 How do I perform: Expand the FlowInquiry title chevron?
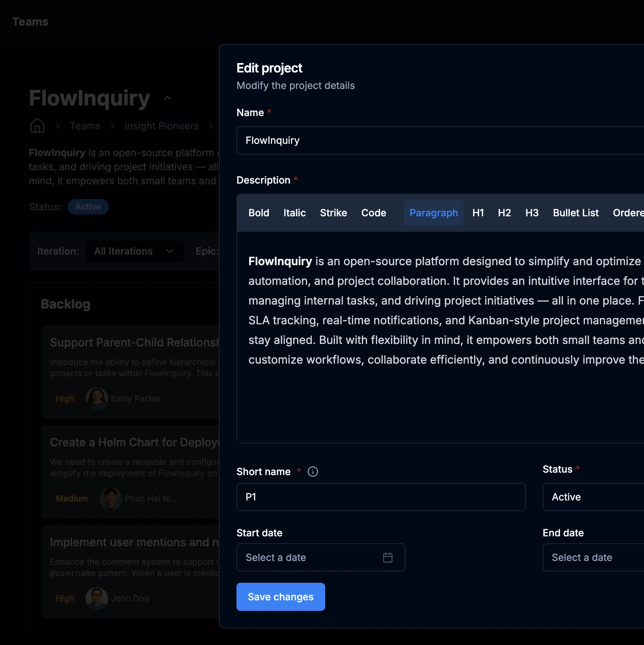[x=168, y=98]
